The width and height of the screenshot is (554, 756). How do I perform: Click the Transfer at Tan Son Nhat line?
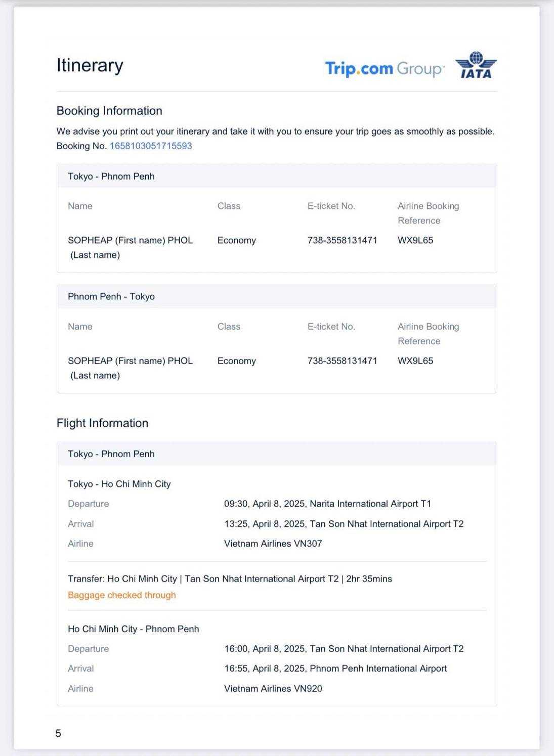point(230,579)
